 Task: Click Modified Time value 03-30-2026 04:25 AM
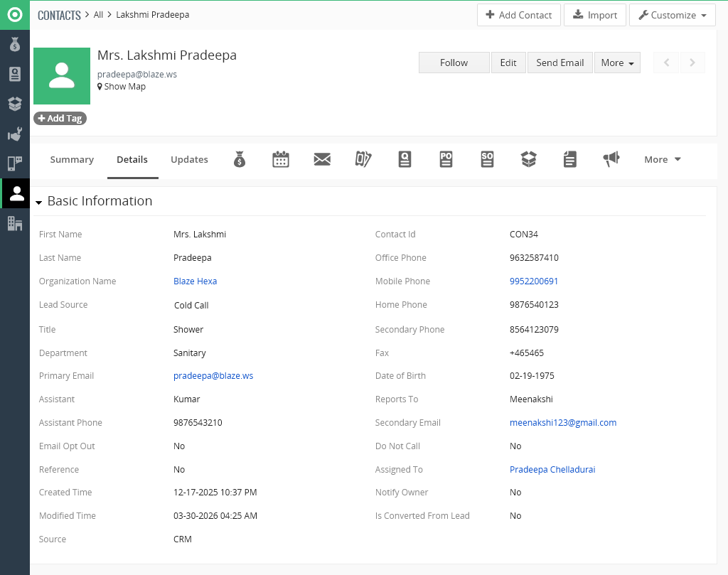[x=215, y=515]
